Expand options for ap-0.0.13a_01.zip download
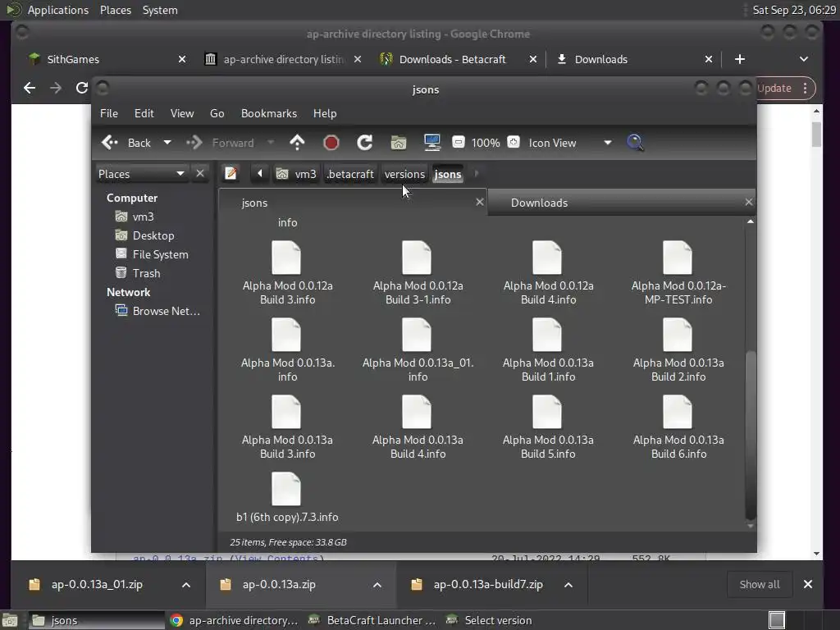 pos(186,585)
